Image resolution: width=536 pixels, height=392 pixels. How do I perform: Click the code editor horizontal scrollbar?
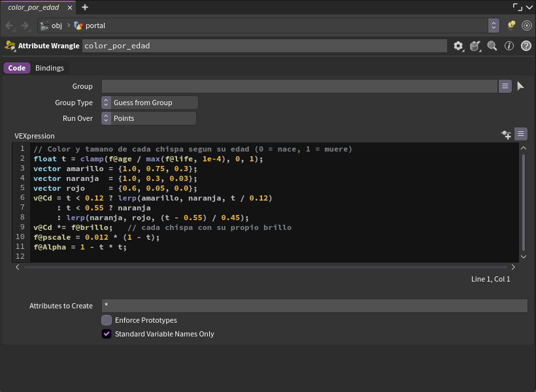click(265, 267)
